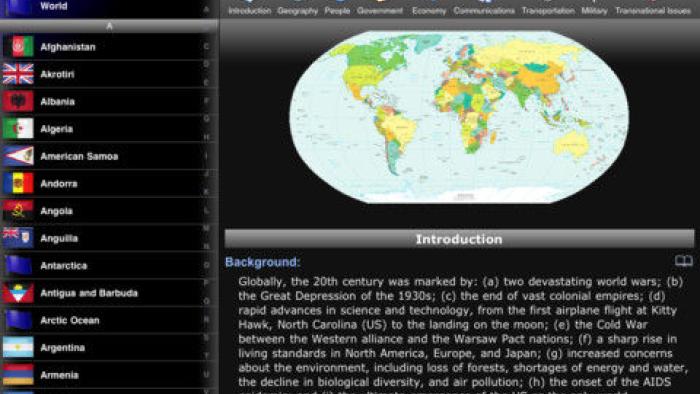The image size is (700, 394).
Task: Tap the Afghanistan flag icon
Action: (18, 47)
